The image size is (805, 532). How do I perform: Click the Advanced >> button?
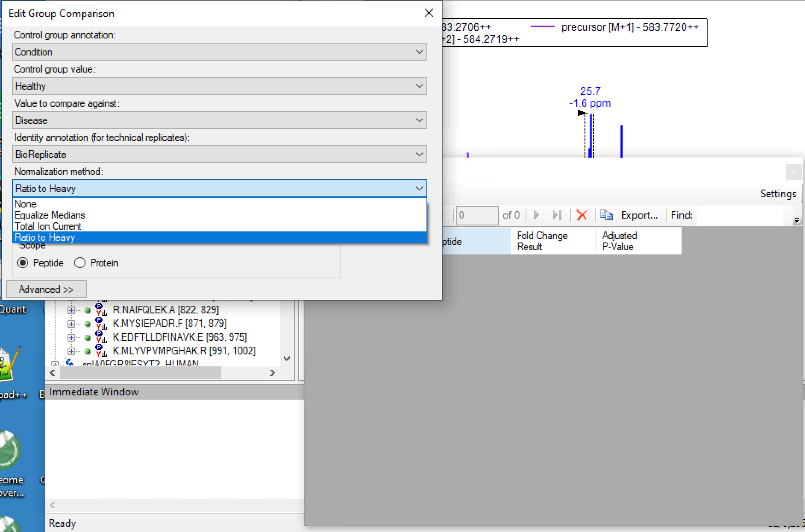point(46,289)
